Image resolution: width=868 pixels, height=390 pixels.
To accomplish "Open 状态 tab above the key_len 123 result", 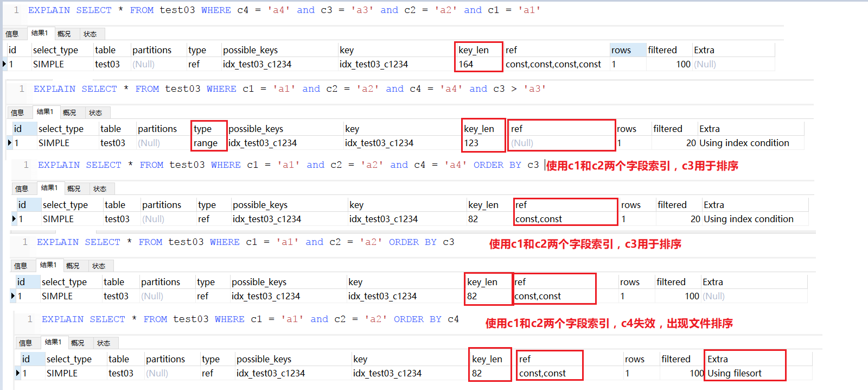I will [95, 112].
